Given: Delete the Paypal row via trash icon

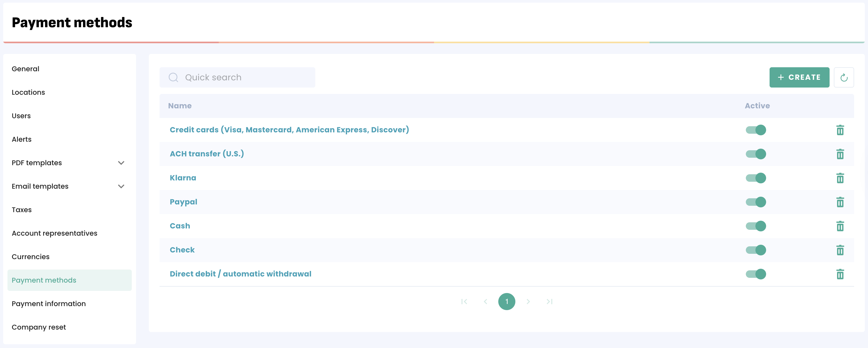Looking at the screenshot, I should pyautogui.click(x=840, y=202).
